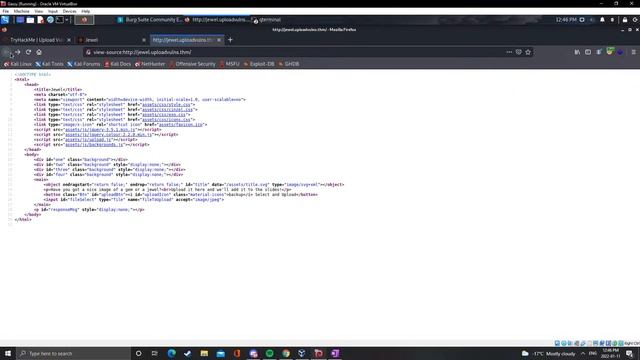
Task: Bookmark this page with the star icon
Action: (x=528, y=52)
